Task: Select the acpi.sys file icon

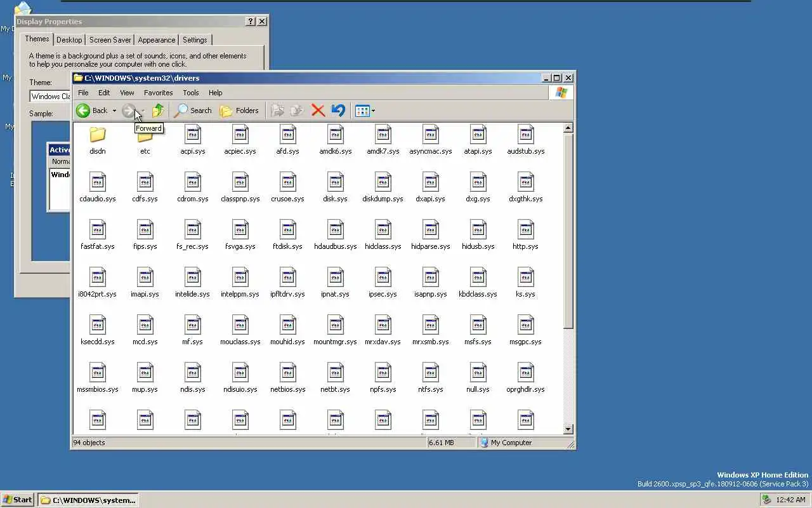Action: pos(193,135)
